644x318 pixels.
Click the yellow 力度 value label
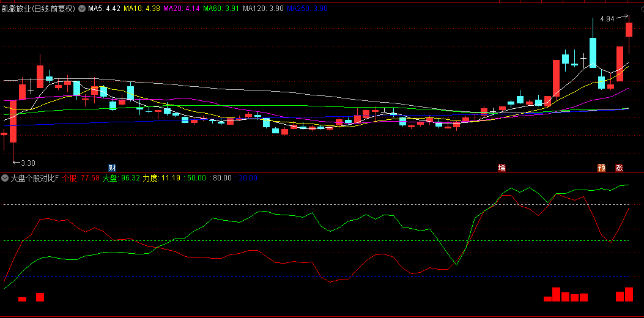(161, 178)
